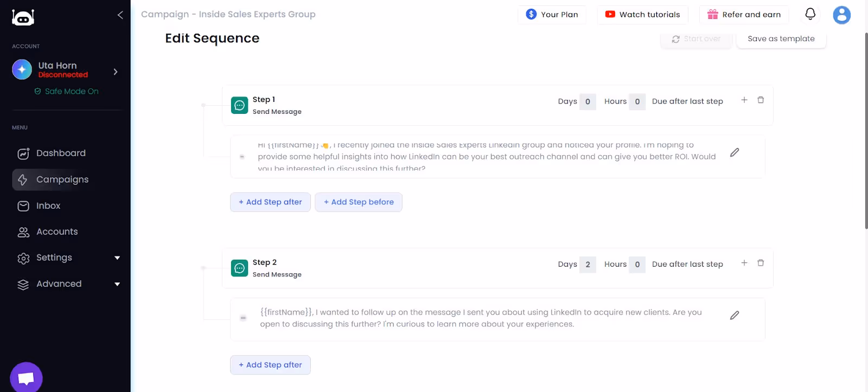Click the Inbox envelope icon
This screenshot has width=868, height=392.
pyautogui.click(x=23, y=206)
